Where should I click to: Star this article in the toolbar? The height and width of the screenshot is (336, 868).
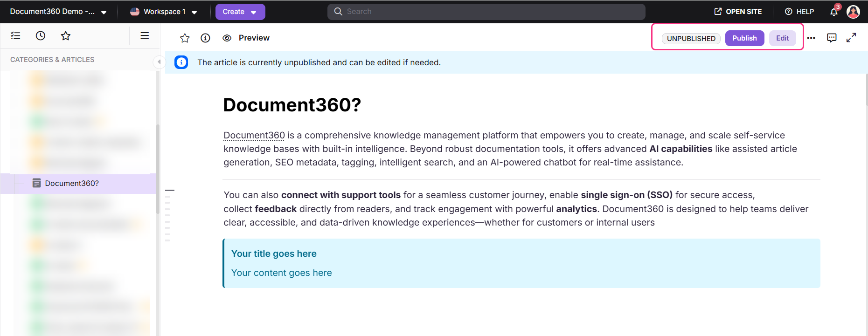pos(185,38)
